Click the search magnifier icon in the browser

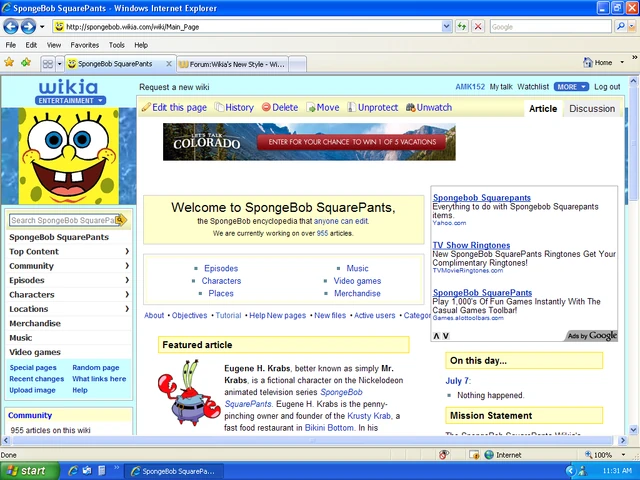coord(620,27)
